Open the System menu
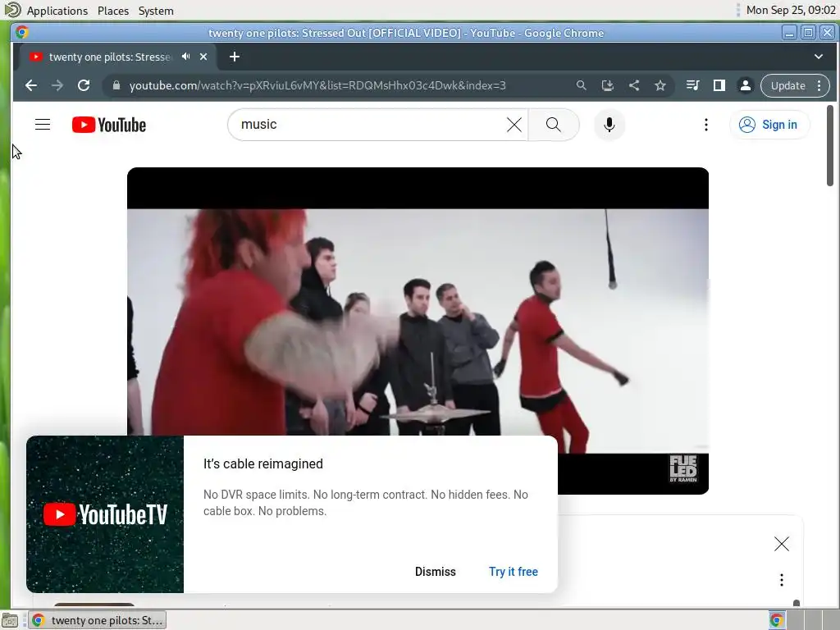Image resolution: width=840 pixels, height=630 pixels. (x=156, y=11)
